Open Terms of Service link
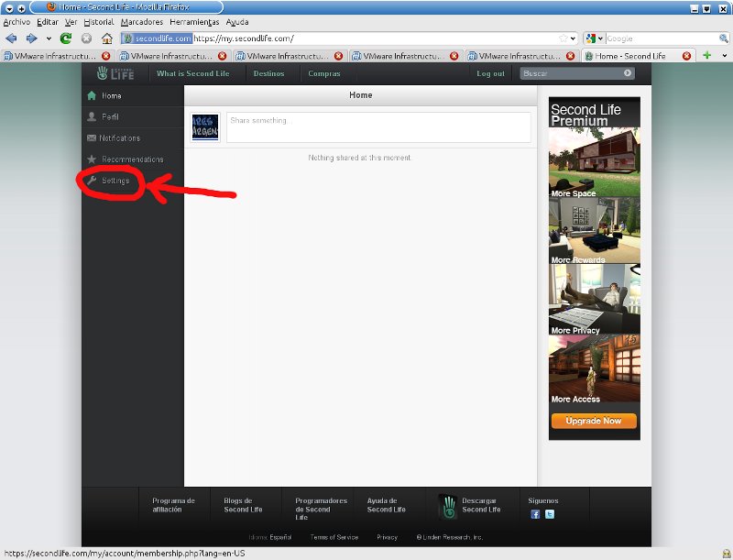The image size is (733, 560). pos(334,538)
